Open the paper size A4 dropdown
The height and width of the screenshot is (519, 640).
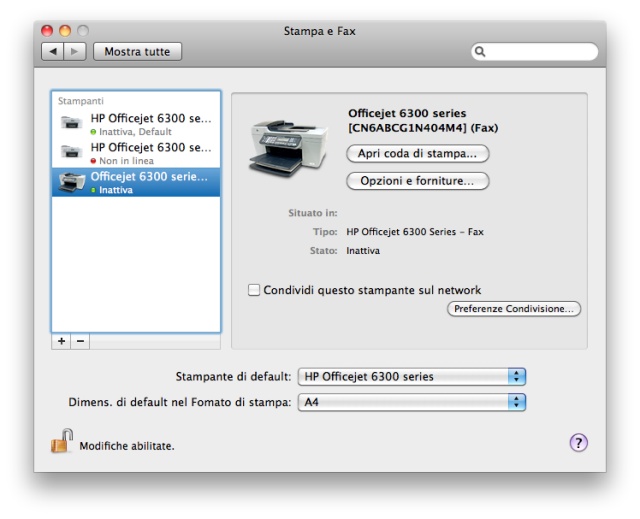pos(412,402)
